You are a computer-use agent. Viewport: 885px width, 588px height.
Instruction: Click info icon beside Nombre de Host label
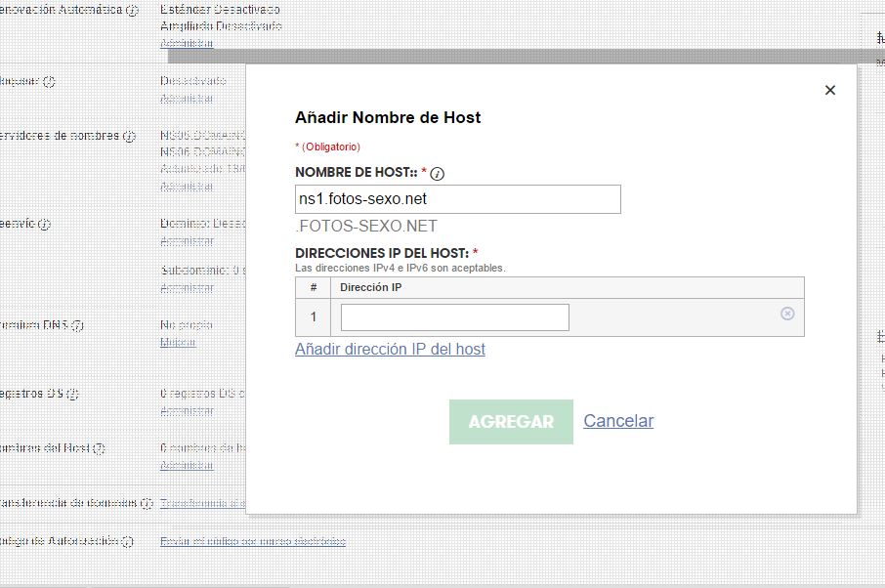click(438, 174)
